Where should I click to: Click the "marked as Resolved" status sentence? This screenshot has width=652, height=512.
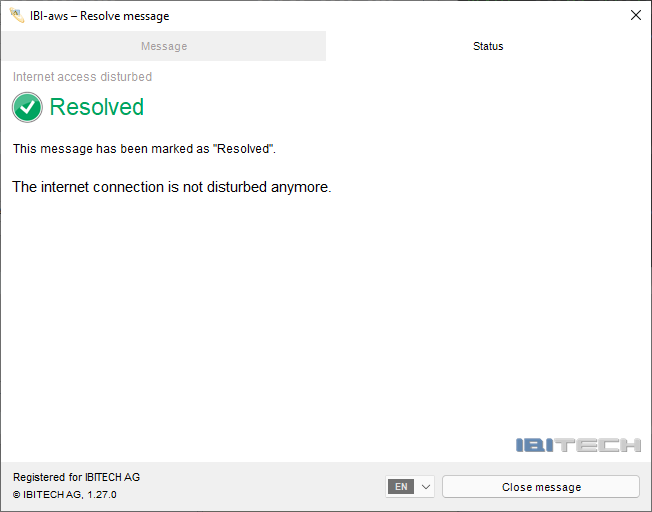click(x=144, y=149)
